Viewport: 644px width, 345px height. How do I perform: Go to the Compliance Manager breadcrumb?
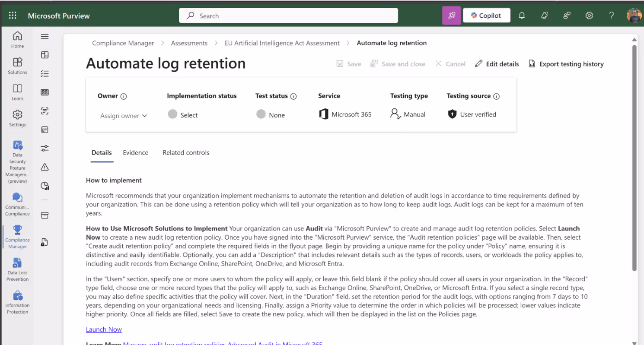[123, 43]
